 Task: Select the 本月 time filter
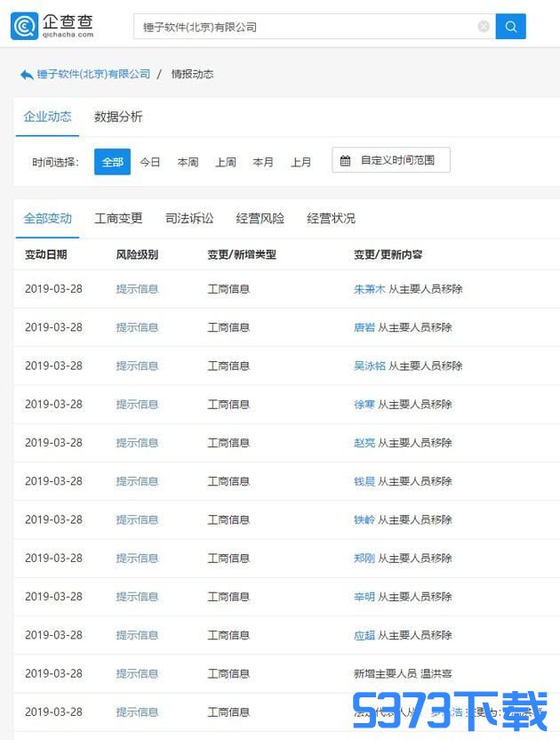[263, 163]
